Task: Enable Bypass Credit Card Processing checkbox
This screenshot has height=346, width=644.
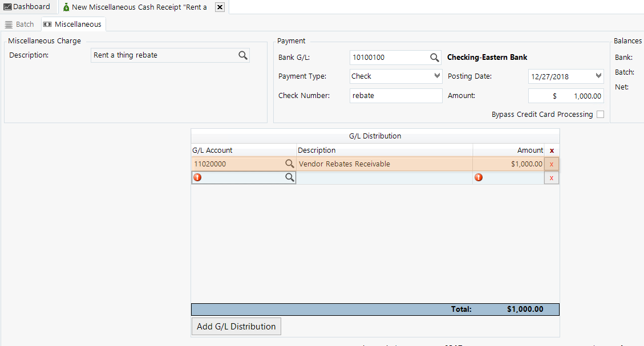Action: coord(600,115)
